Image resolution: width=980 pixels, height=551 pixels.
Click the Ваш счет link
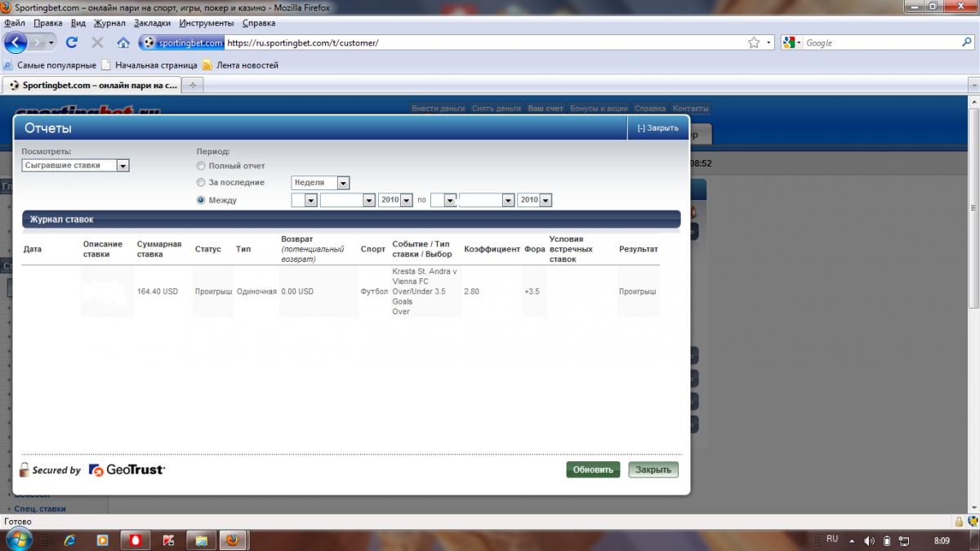(546, 109)
